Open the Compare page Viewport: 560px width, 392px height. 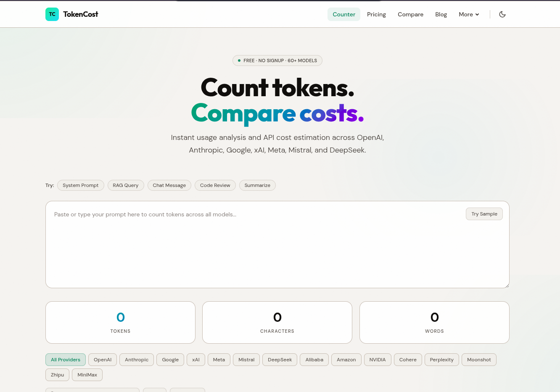410,14
